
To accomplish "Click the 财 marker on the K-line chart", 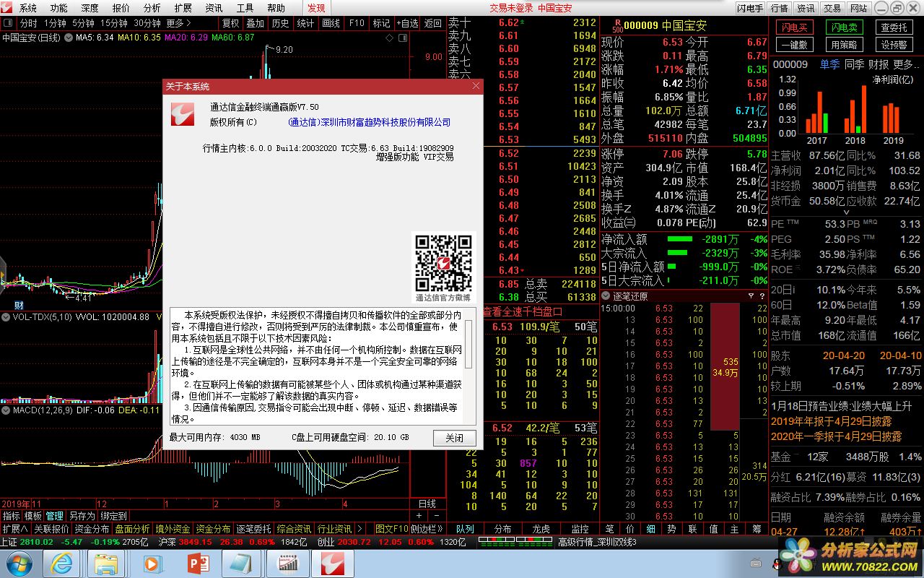I will click(19, 305).
